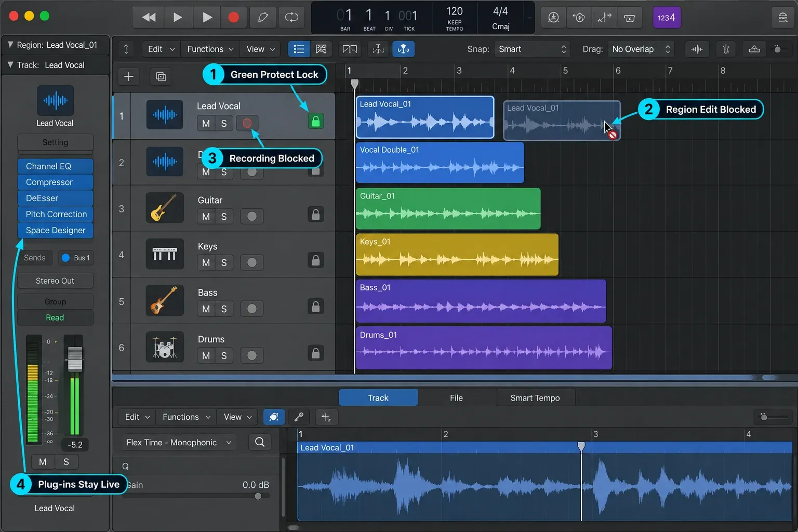Click the Stereo Out output button
This screenshot has width=798, height=532.
click(55, 281)
